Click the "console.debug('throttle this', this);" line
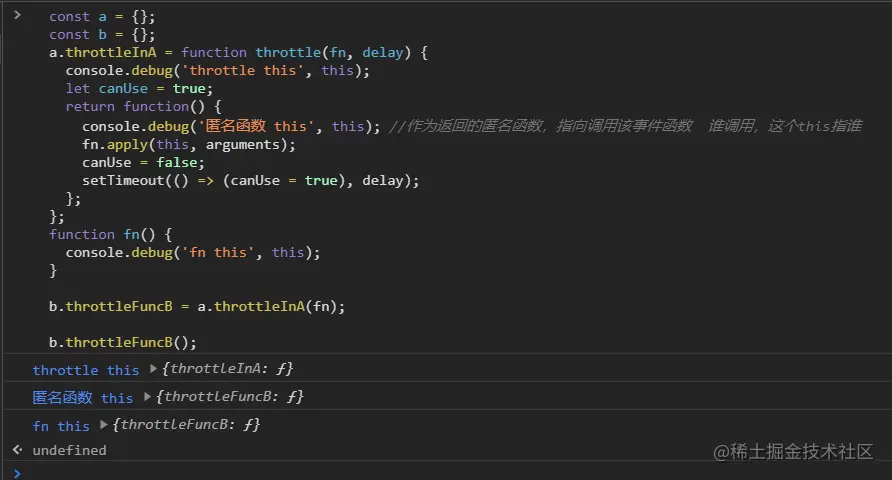 217,71
